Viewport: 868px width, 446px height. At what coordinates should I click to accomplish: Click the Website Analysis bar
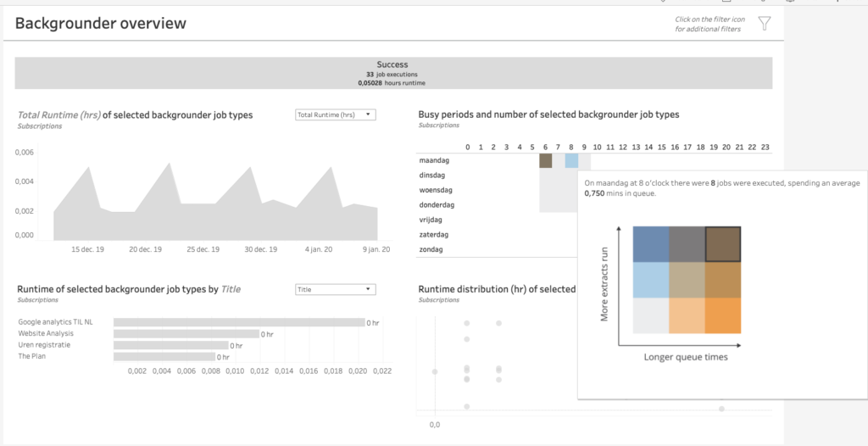coord(186,334)
